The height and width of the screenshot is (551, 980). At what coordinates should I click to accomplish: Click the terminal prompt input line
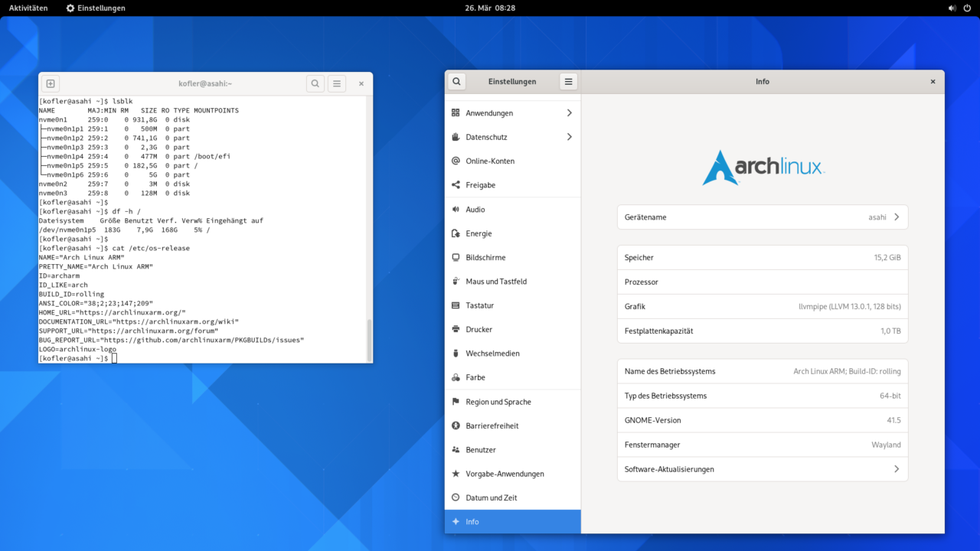tap(202, 358)
